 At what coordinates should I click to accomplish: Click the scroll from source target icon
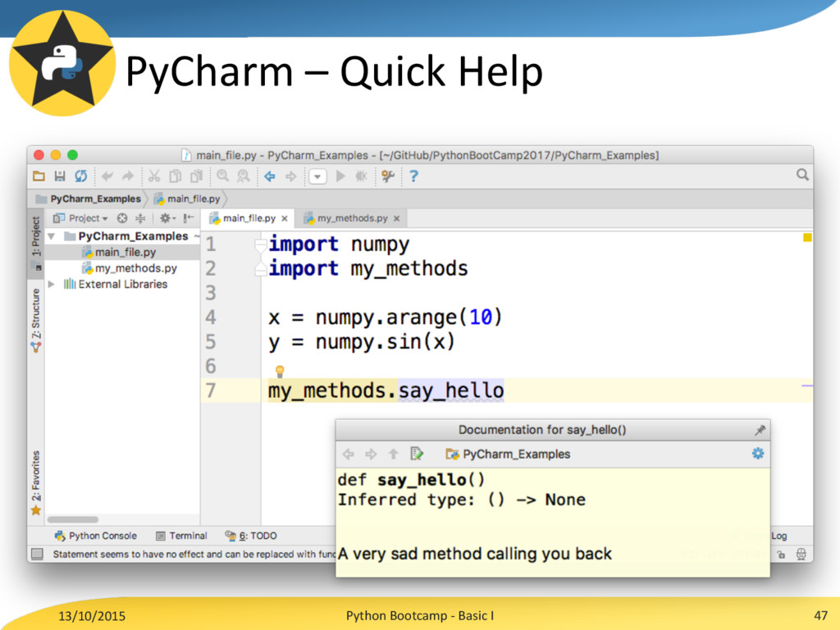122,218
